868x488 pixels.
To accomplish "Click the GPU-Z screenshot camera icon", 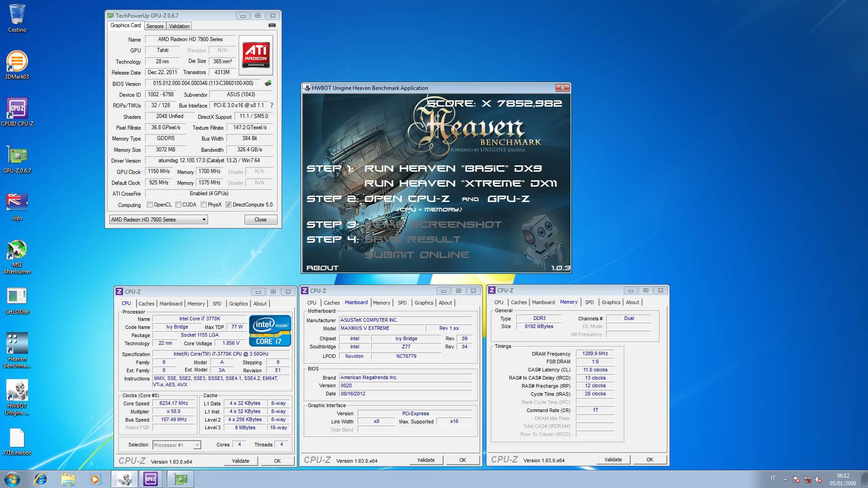I will pos(272,25).
